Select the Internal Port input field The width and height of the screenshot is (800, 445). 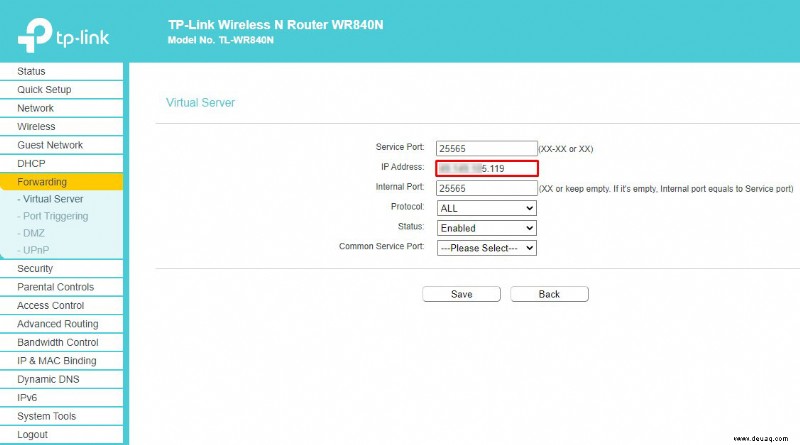click(486, 188)
